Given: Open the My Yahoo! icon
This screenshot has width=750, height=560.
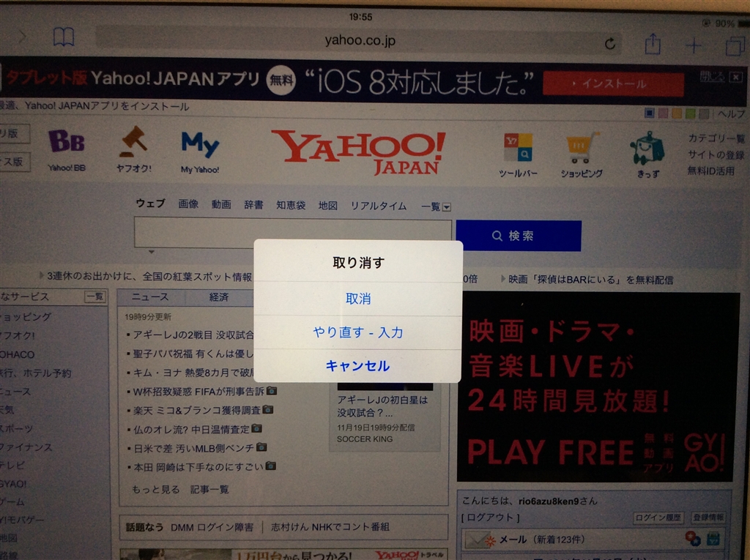Looking at the screenshot, I should (x=200, y=152).
